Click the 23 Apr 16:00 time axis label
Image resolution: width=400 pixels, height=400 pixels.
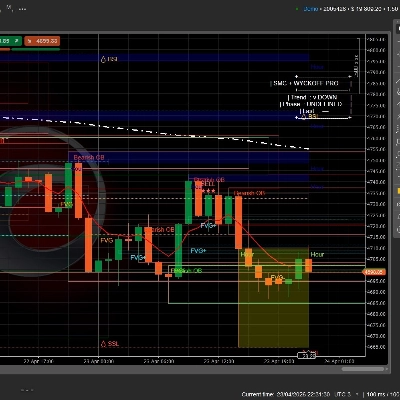pos(279,361)
